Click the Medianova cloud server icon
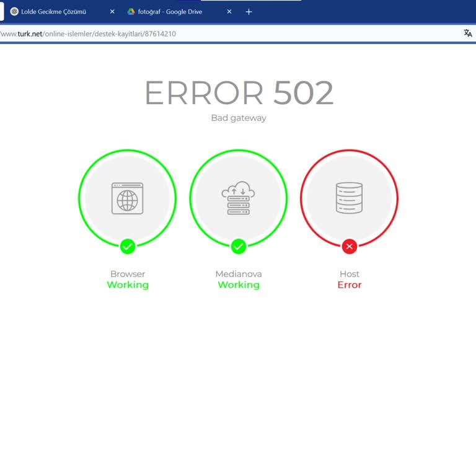476x476 pixels. pyautogui.click(x=238, y=198)
